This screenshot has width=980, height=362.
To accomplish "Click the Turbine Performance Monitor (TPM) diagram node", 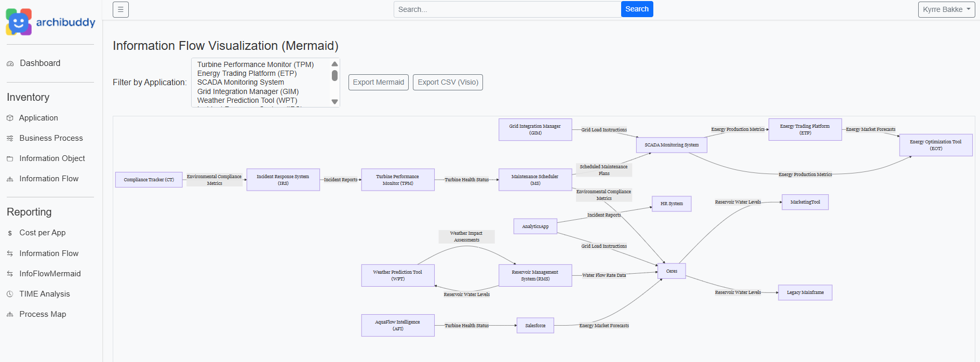I will coord(398,180).
